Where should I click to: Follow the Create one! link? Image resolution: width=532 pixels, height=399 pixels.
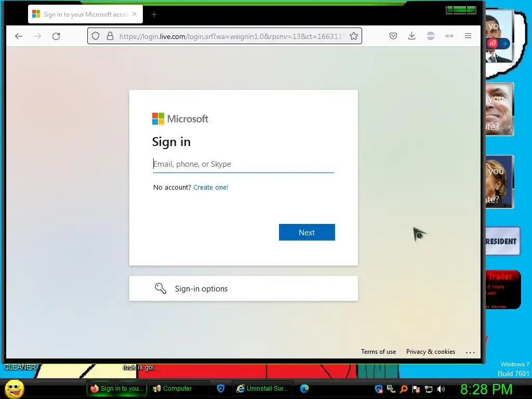point(211,187)
